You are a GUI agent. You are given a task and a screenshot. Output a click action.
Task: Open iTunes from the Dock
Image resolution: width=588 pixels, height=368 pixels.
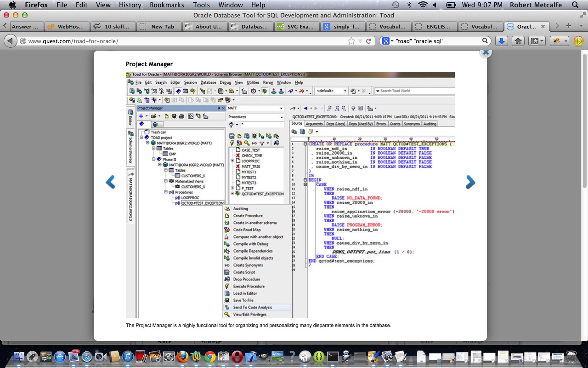[128, 356]
